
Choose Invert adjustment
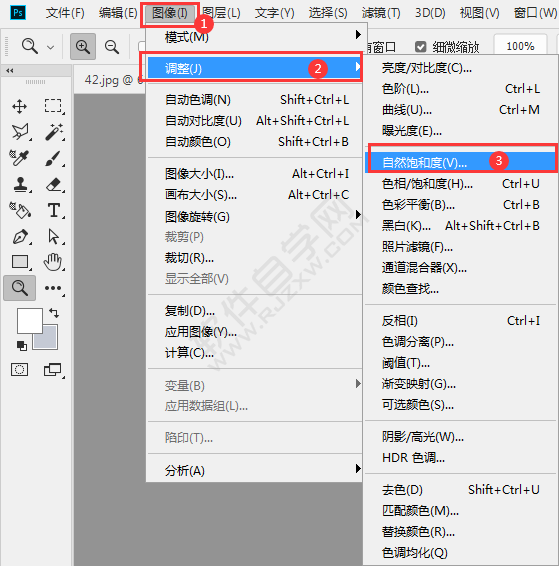coord(460,321)
